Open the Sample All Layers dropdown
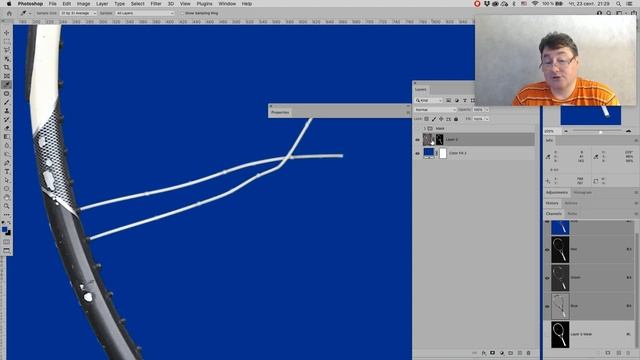 (144, 13)
